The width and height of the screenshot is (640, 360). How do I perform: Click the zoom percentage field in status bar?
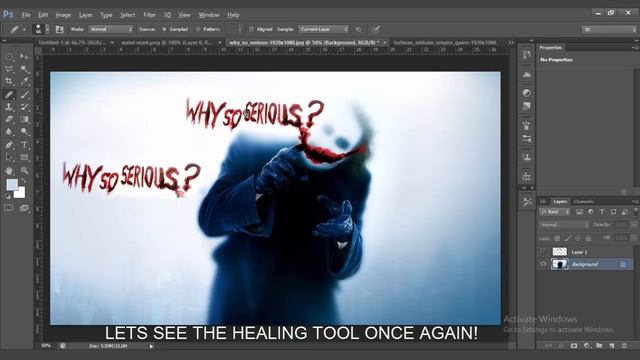[x=46, y=346]
